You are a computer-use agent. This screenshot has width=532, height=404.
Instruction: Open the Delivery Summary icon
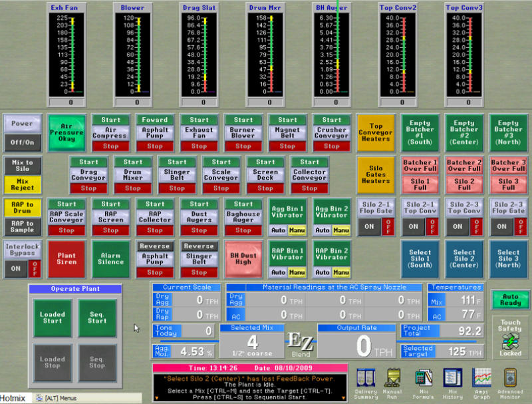pyautogui.click(x=366, y=382)
